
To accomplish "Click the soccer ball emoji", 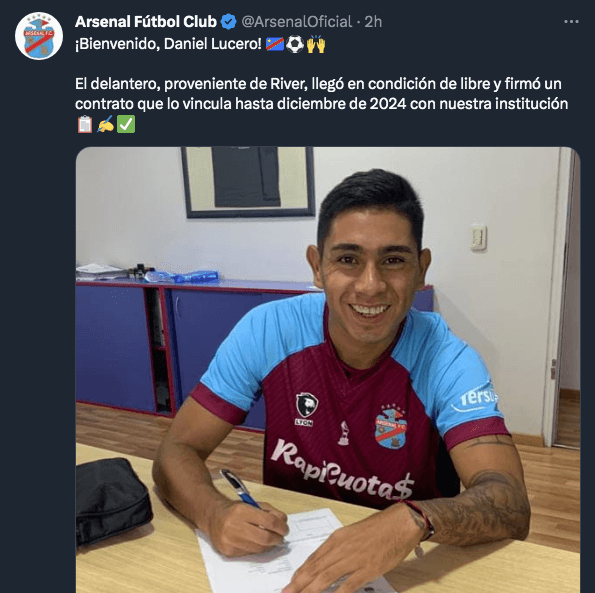I will pos(295,44).
